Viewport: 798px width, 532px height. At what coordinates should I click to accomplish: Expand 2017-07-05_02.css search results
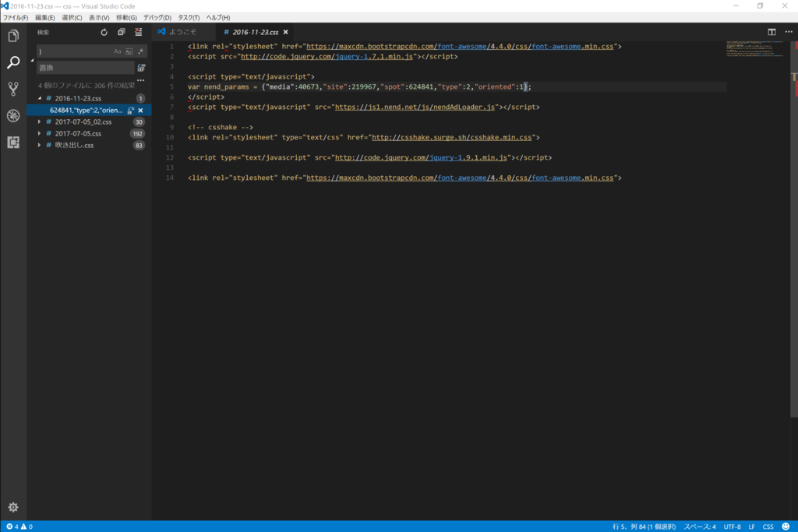[40, 122]
